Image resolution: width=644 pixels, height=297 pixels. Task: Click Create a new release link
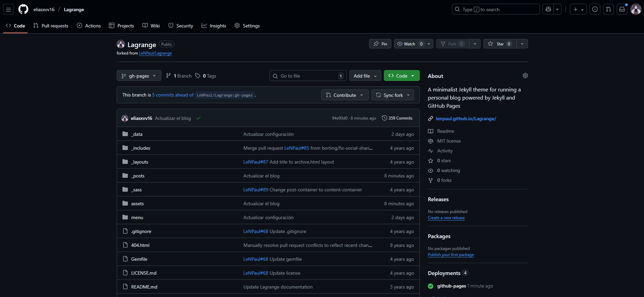(x=446, y=218)
